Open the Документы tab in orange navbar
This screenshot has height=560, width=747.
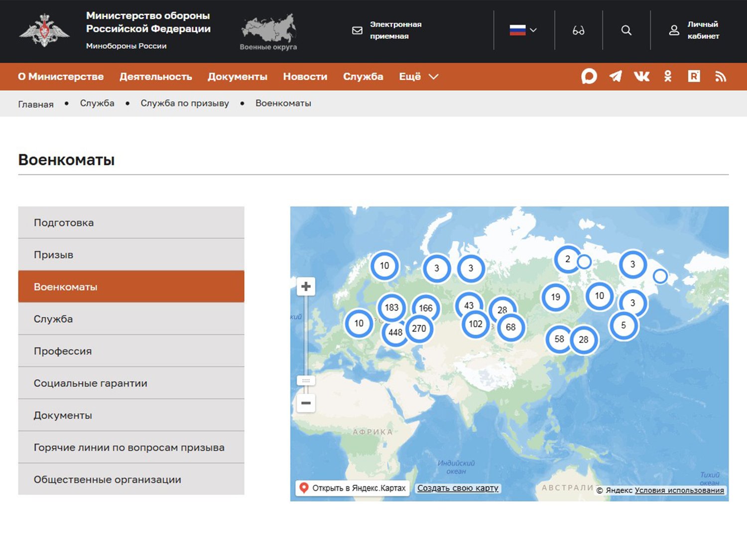coord(237,77)
